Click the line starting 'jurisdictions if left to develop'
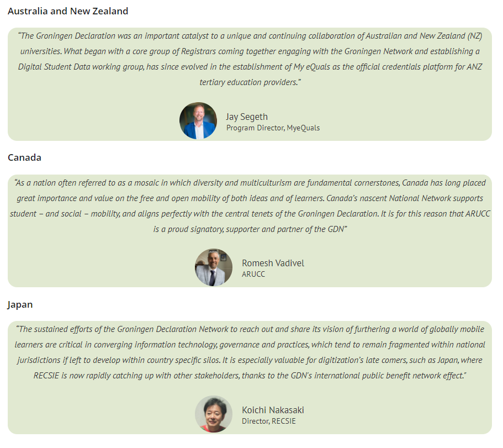This screenshot has width=503, height=448. click(x=250, y=360)
